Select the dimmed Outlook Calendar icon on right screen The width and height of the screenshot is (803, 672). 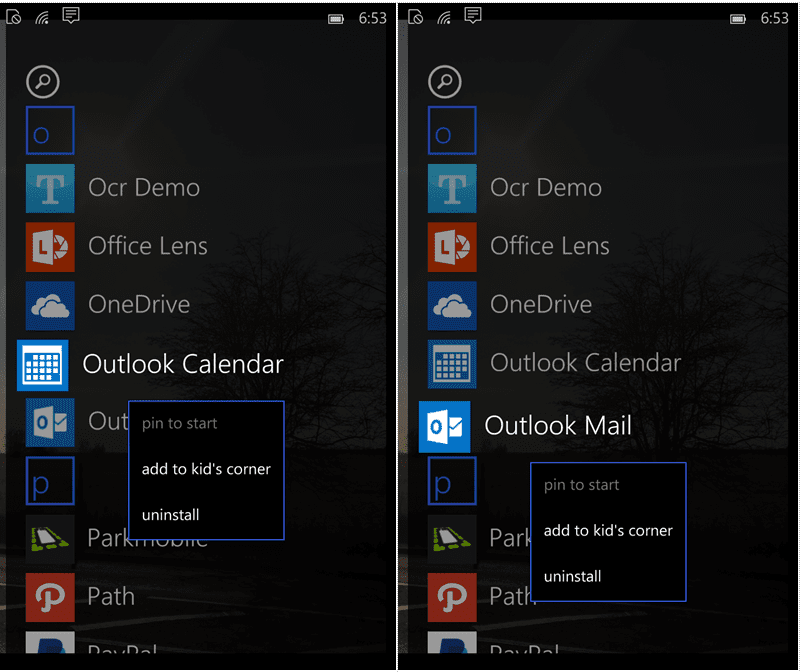click(x=452, y=364)
